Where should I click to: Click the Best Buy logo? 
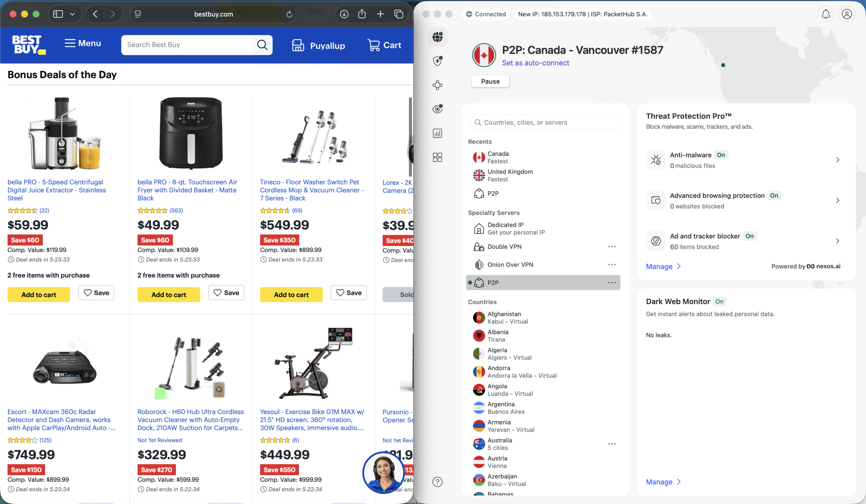[x=28, y=45]
